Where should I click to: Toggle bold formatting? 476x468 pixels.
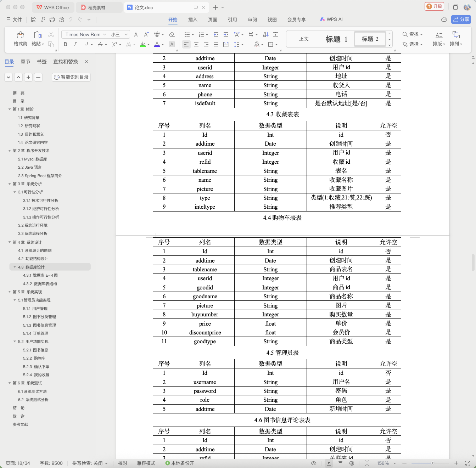(65, 44)
